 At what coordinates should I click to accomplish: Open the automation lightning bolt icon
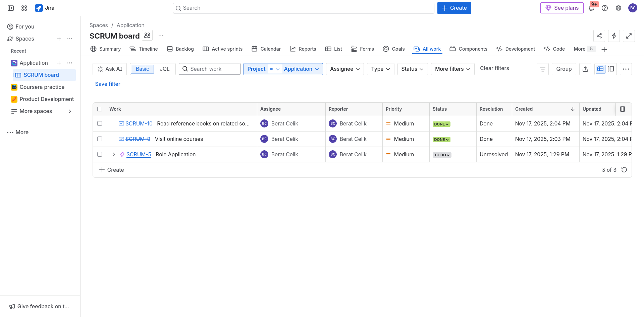pos(614,36)
